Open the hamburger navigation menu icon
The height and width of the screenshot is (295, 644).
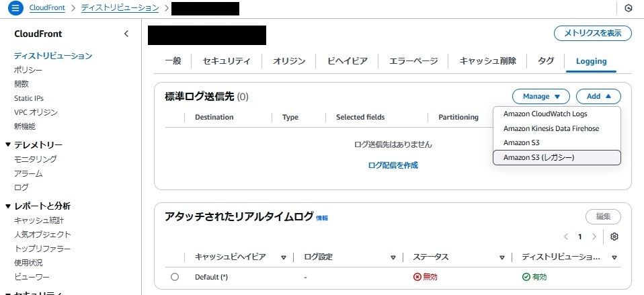[x=15, y=8]
